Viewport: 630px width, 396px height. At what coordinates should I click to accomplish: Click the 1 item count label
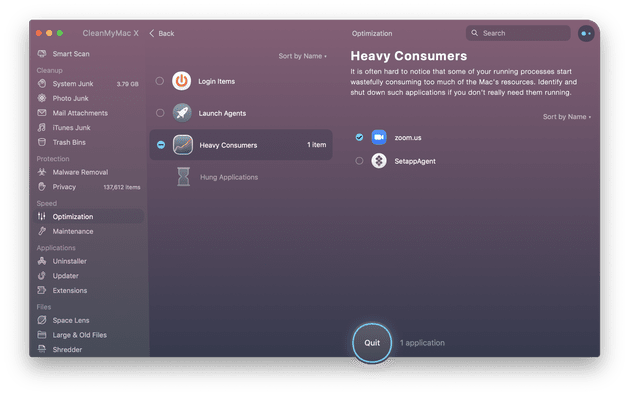point(317,145)
